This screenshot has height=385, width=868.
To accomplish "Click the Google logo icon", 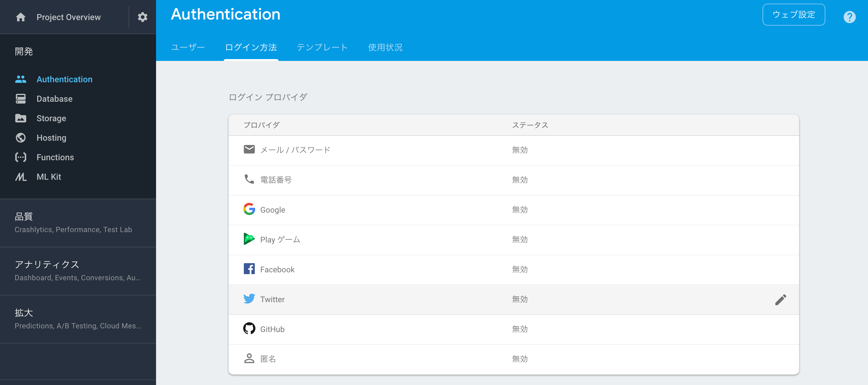I will click(x=249, y=209).
